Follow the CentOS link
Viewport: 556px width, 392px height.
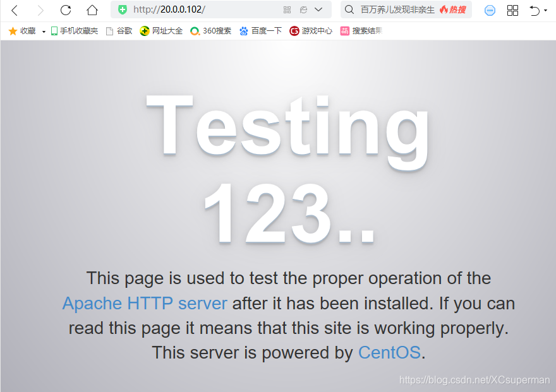(x=389, y=353)
